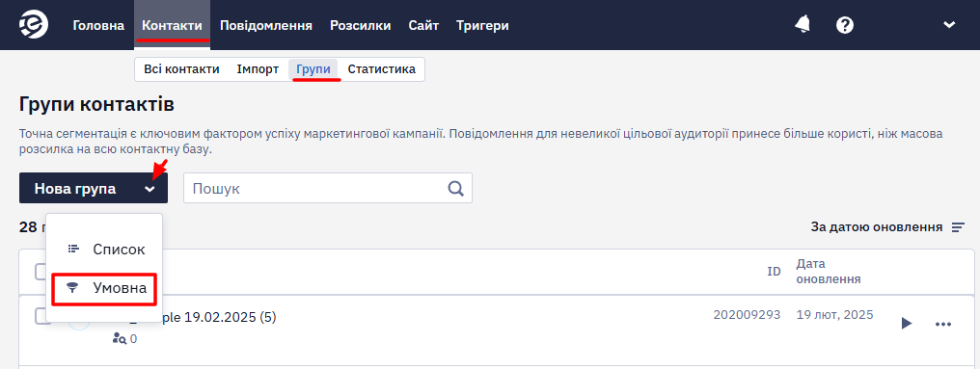The height and width of the screenshot is (369, 980).
Task: Expand the account chevron in top bar
Action: click(x=949, y=25)
